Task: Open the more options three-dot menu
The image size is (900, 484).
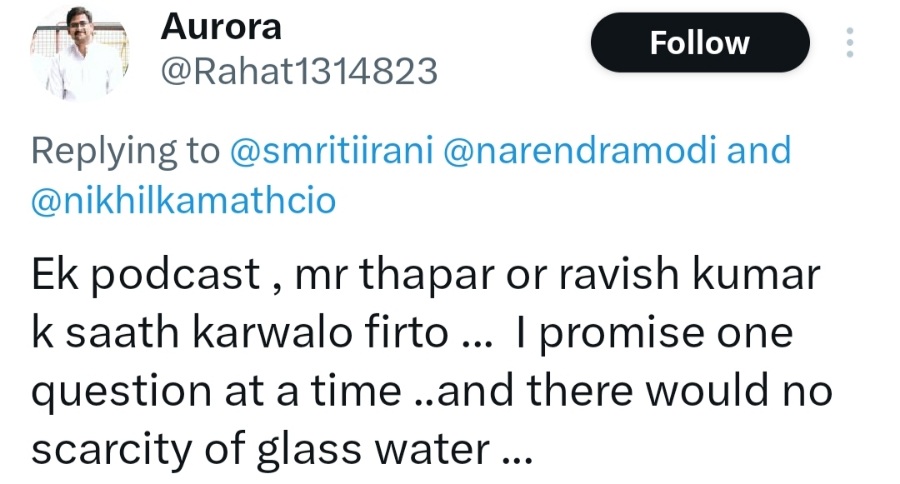Action: [x=850, y=43]
